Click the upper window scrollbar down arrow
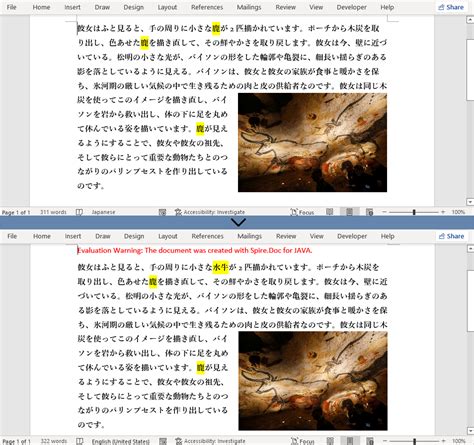The height and width of the screenshot is (445, 474). click(x=470, y=202)
